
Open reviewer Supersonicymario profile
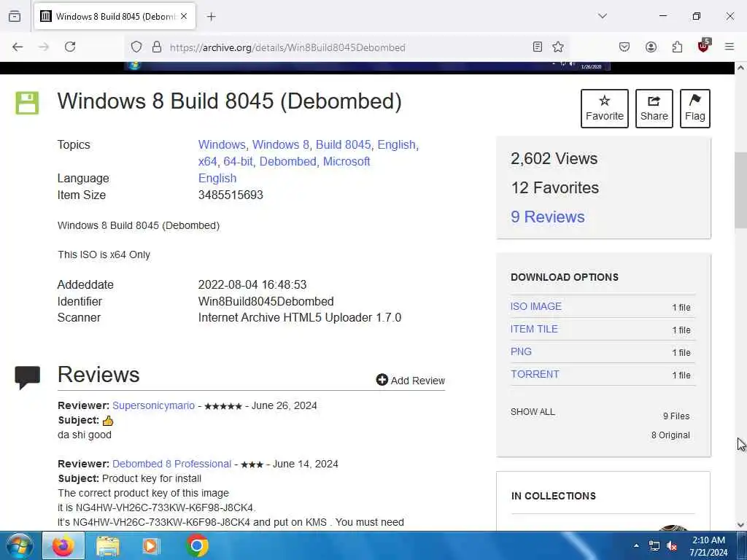click(153, 405)
